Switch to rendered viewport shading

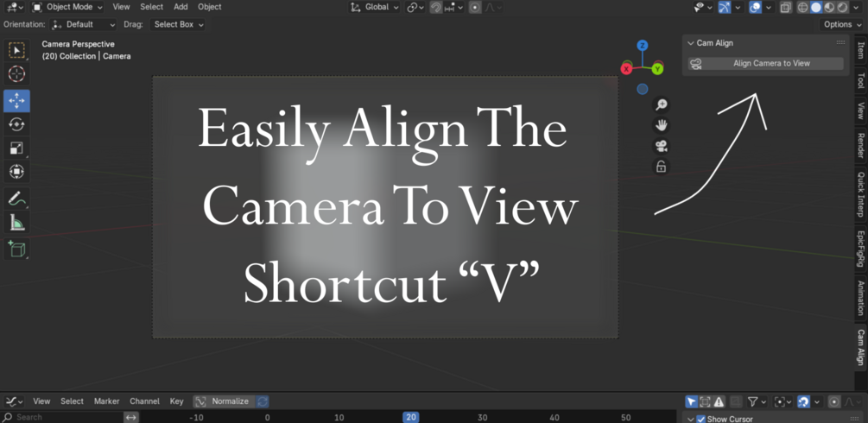(x=843, y=7)
